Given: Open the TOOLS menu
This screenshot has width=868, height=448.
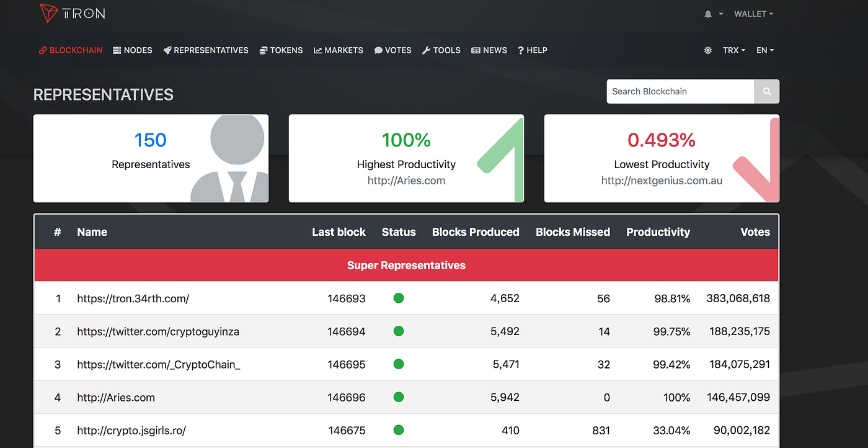Looking at the screenshot, I should pyautogui.click(x=441, y=50).
